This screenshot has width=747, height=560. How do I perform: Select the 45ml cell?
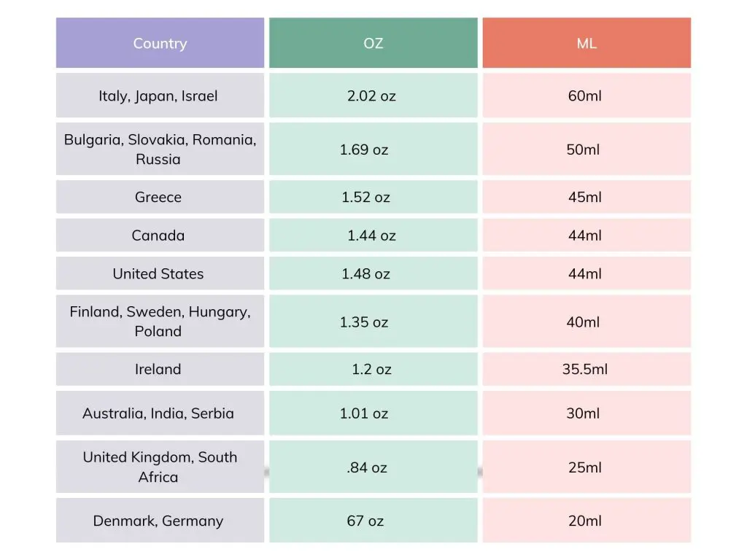tap(585, 197)
